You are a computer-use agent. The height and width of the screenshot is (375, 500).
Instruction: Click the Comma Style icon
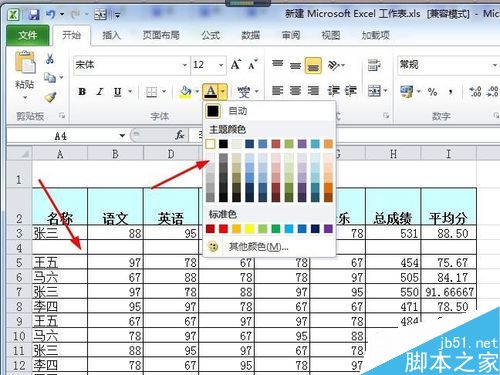pyautogui.click(x=451, y=92)
